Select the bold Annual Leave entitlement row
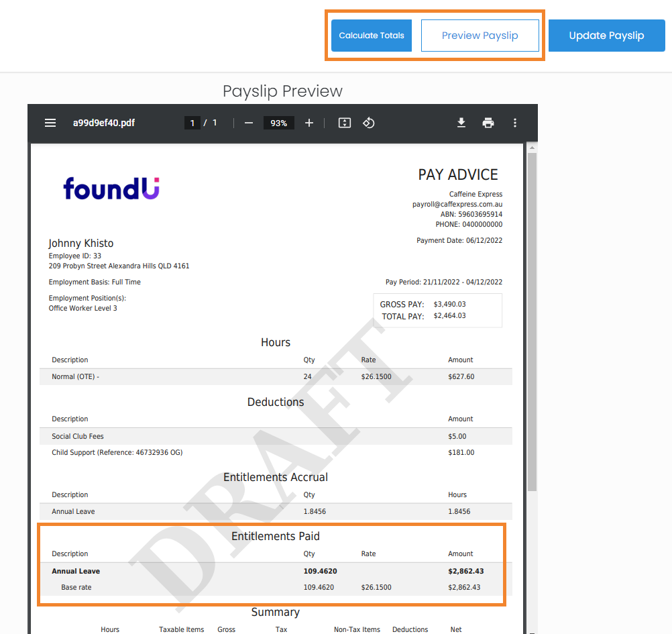 (276, 572)
